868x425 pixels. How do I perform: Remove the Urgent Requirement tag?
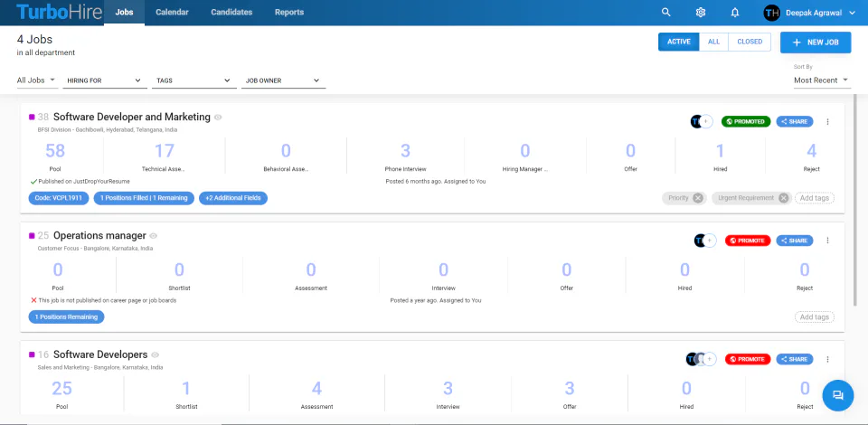[783, 198]
